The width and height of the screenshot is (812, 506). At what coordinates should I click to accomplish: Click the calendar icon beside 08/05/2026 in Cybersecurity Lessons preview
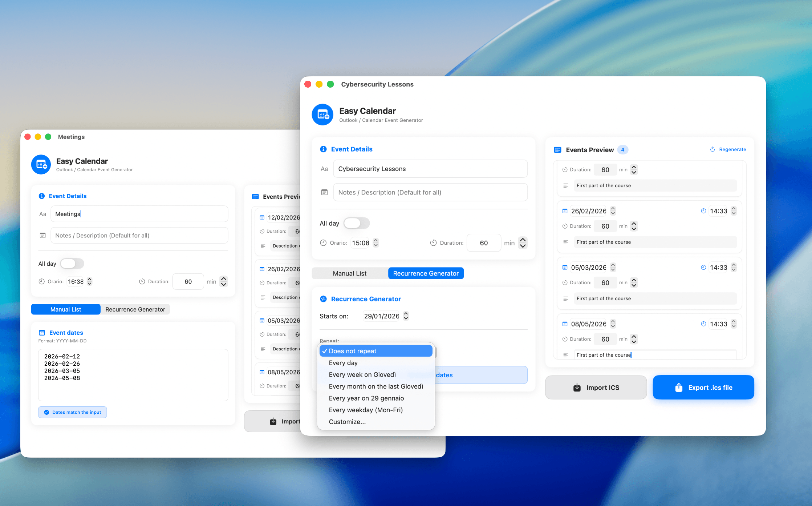(565, 324)
